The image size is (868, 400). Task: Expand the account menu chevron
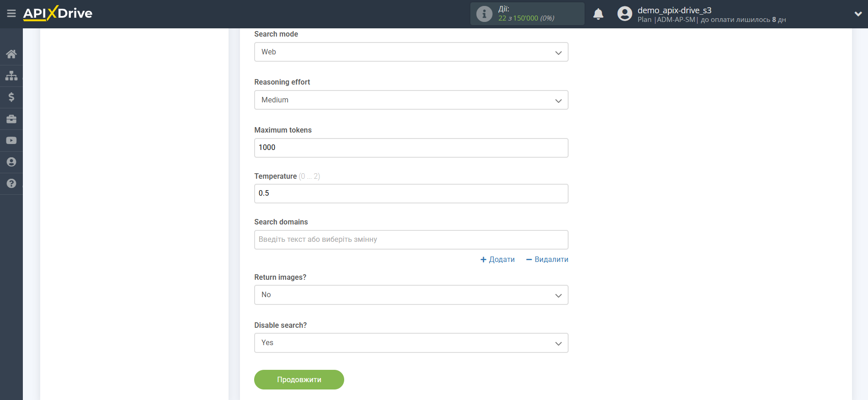858,14
